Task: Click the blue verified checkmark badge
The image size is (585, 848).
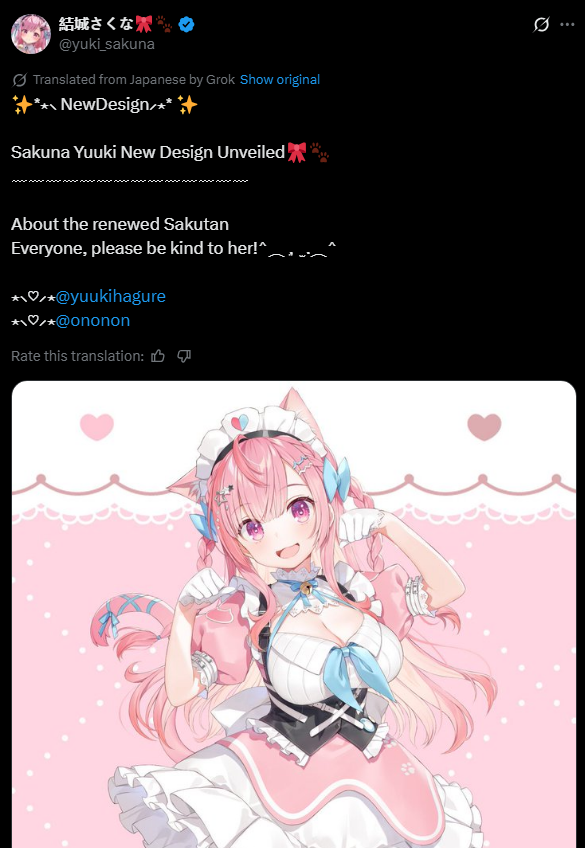Action: [x=187, y=24]
